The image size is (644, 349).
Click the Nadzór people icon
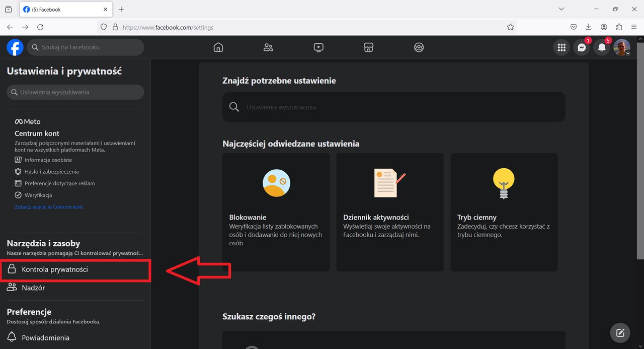tap(12, 288)
